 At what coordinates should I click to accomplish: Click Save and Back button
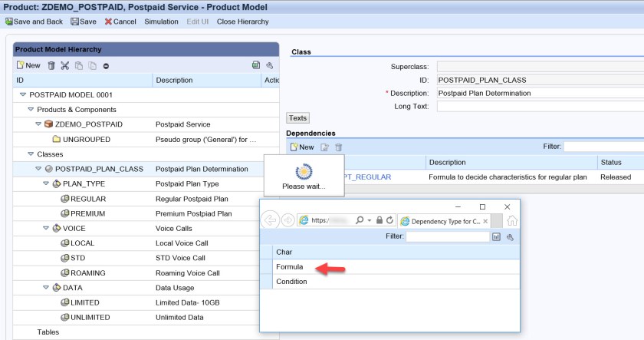[x=34, y=21]
